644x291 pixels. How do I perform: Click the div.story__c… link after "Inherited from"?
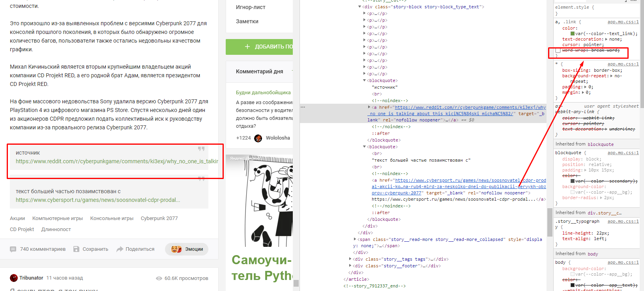605,213
